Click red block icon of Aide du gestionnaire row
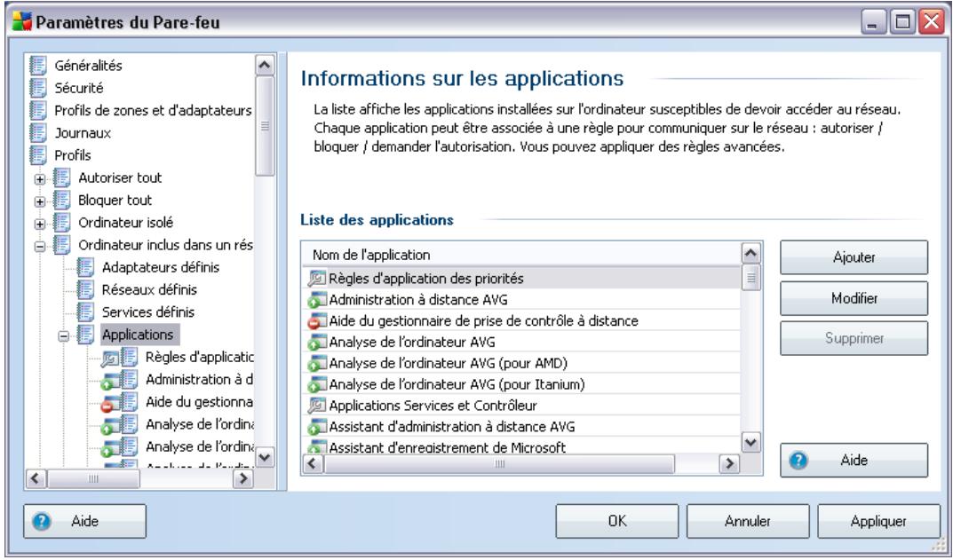Viewport: 953px width, 560px height. [x=317, y=320]
